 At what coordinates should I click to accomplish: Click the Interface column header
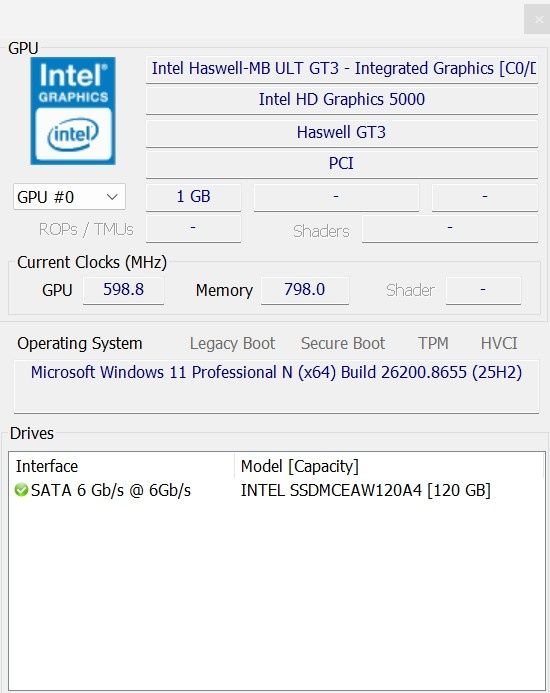pyautogui.click(x=121, y=466)
